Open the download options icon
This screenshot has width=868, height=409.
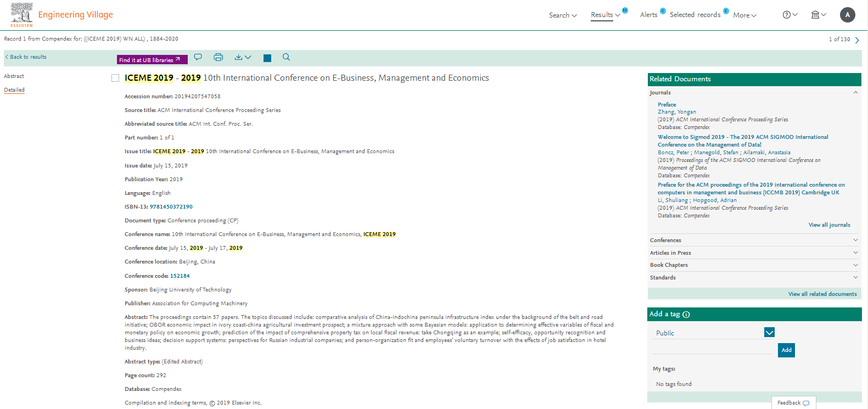click(243, 57)
